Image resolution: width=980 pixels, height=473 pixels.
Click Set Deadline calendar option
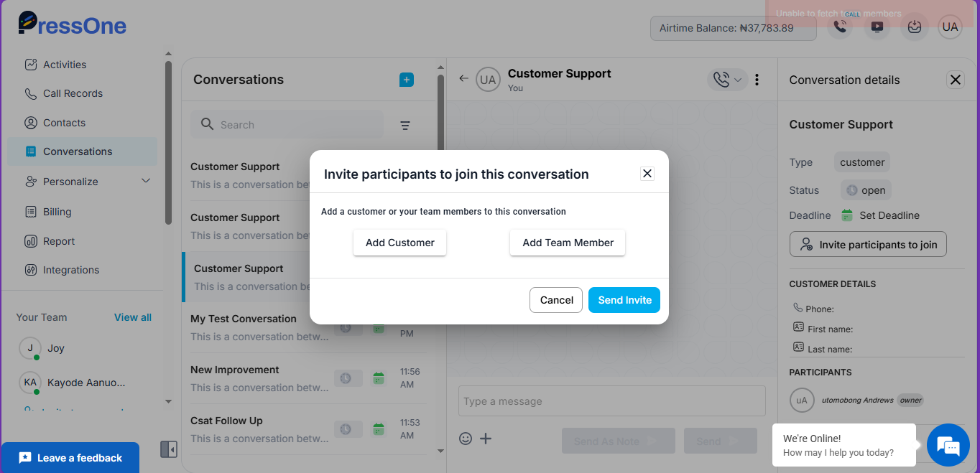[880, 215]
